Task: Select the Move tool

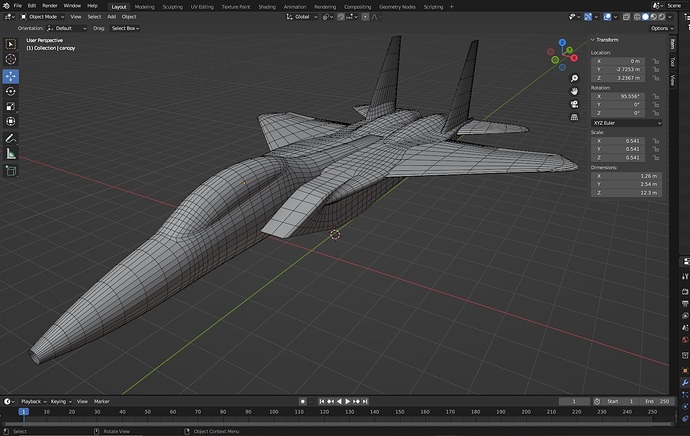Action: tap(11, 76)
